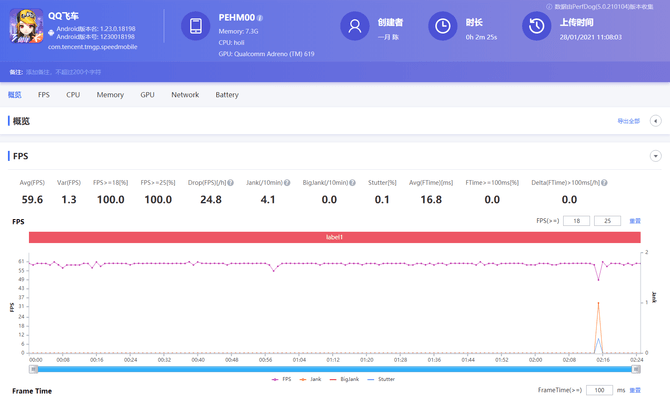Click the red label1 bar
This screenshot has height=396, width=670.
(x=335, y=237)
